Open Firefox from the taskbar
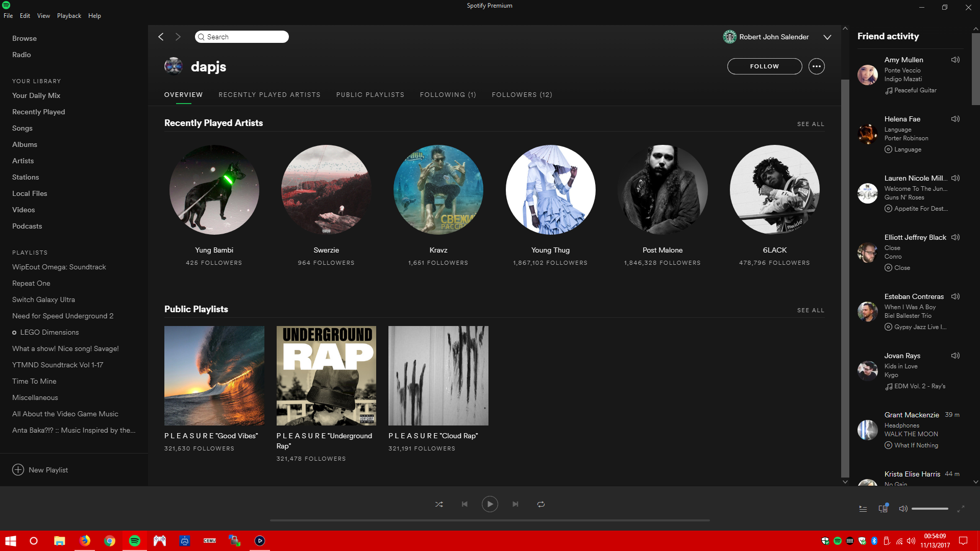Screen dimensions: 980x551 point(85,541)
